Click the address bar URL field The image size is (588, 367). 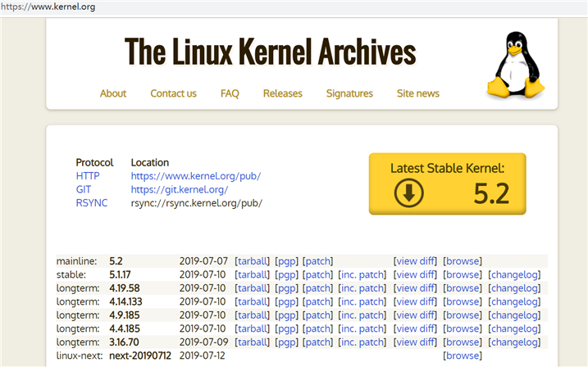pyautogui.click(x=294, y=7)
